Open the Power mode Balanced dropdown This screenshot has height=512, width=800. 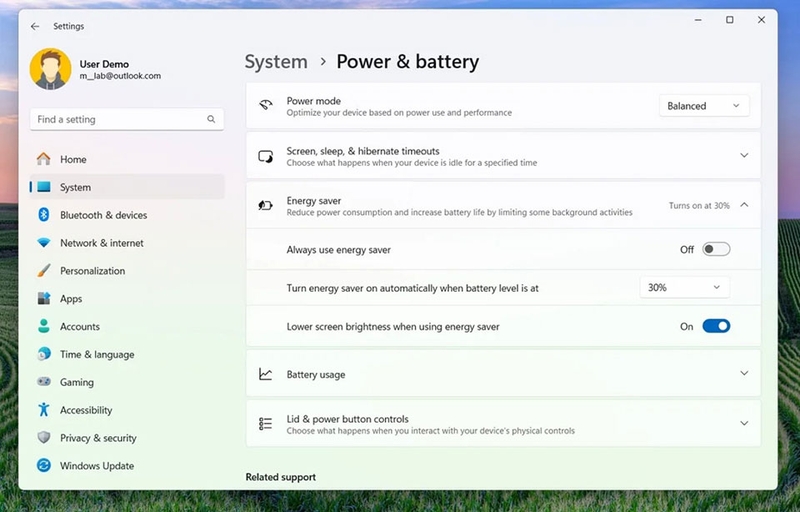[704, 106]
